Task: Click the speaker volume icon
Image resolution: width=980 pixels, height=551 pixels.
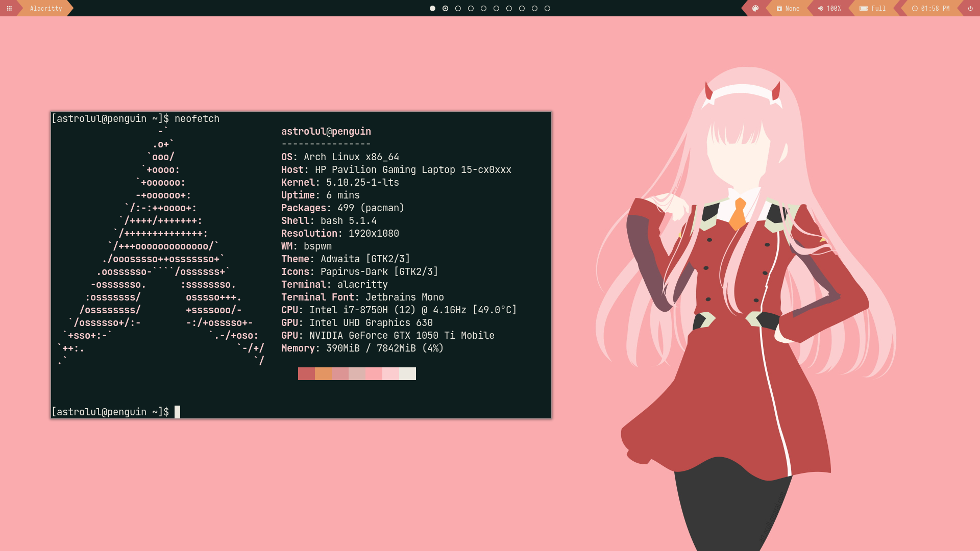Action: point(820,8)
